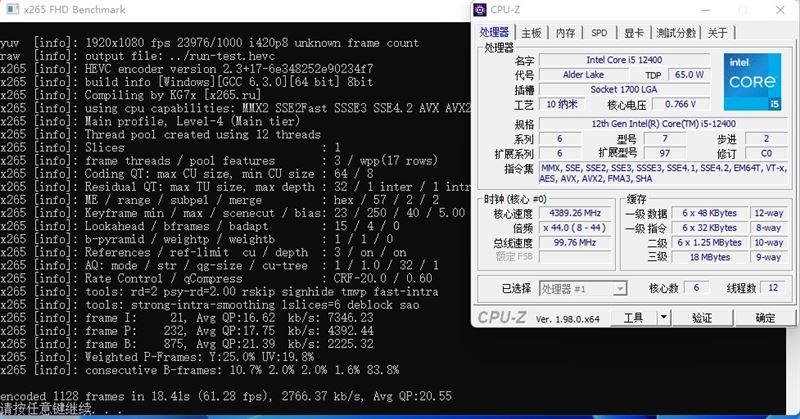
Task: Click the 修订 value C0
Action: 766,153
